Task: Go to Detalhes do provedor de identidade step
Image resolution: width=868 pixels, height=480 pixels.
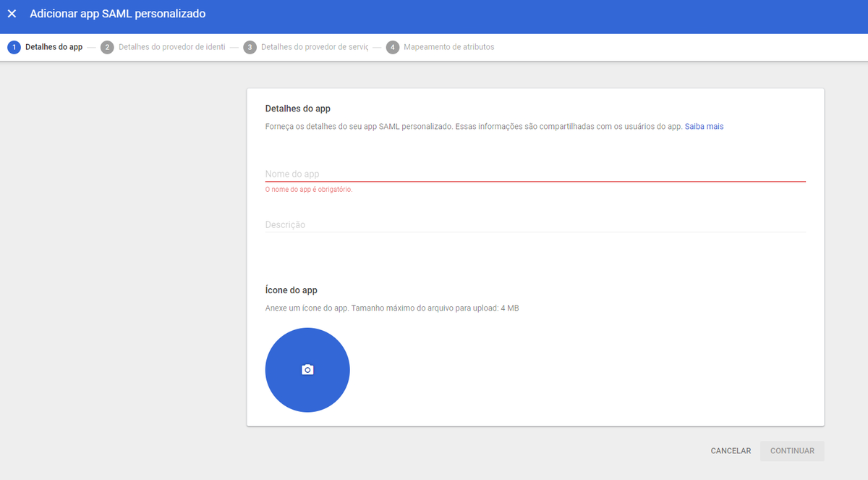Action: click(171, 47)
